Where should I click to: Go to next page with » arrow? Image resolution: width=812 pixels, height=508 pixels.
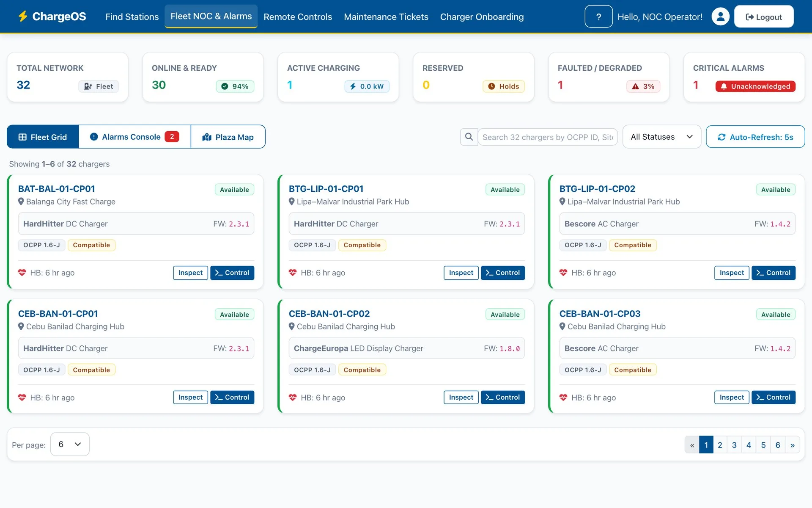[x=792, y=444]
